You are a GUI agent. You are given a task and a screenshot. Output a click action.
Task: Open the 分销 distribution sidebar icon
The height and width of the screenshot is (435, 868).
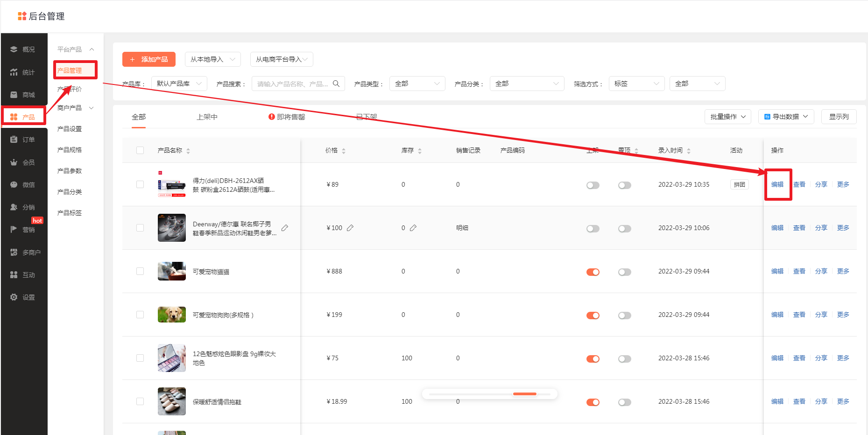tap(14, 207)
